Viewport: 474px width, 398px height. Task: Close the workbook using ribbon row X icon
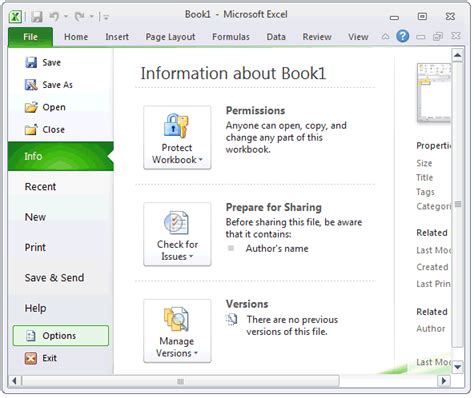point(456,36)
